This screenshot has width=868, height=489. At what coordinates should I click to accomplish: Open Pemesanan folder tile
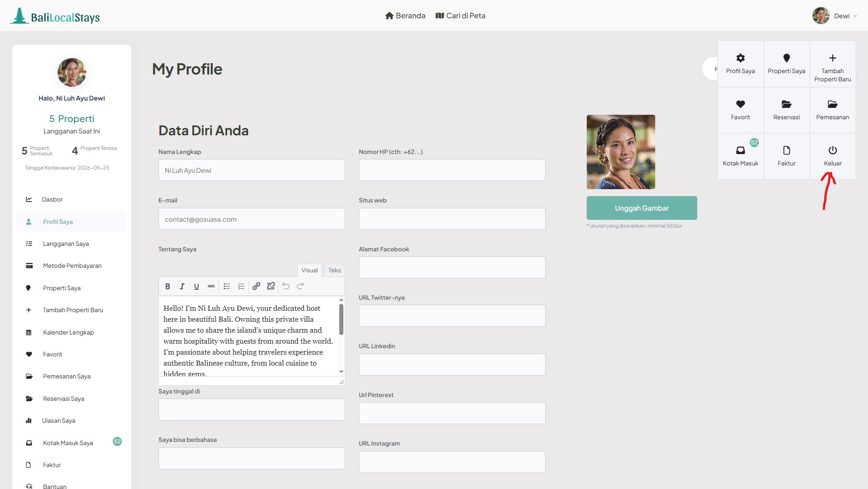pyautogui.click(x=832, y=110)
